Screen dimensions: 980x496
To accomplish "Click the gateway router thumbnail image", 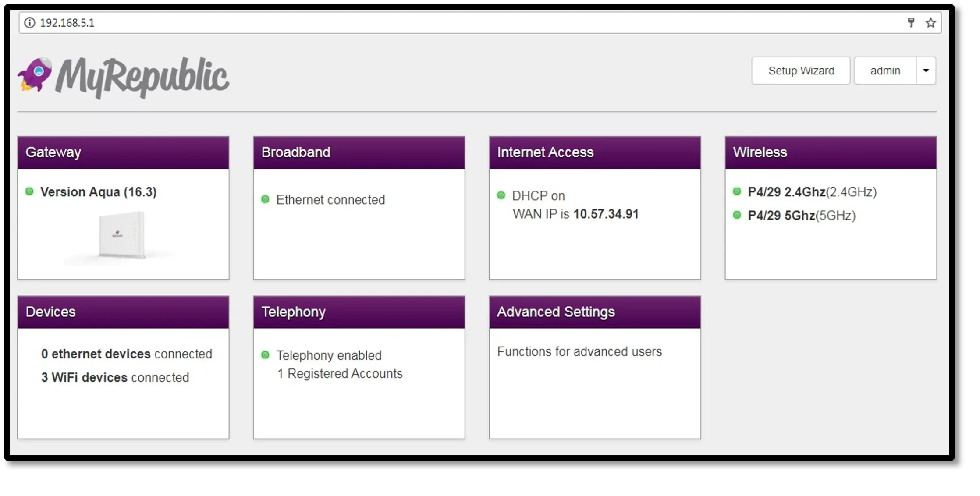I will click(x=121, y=236).
